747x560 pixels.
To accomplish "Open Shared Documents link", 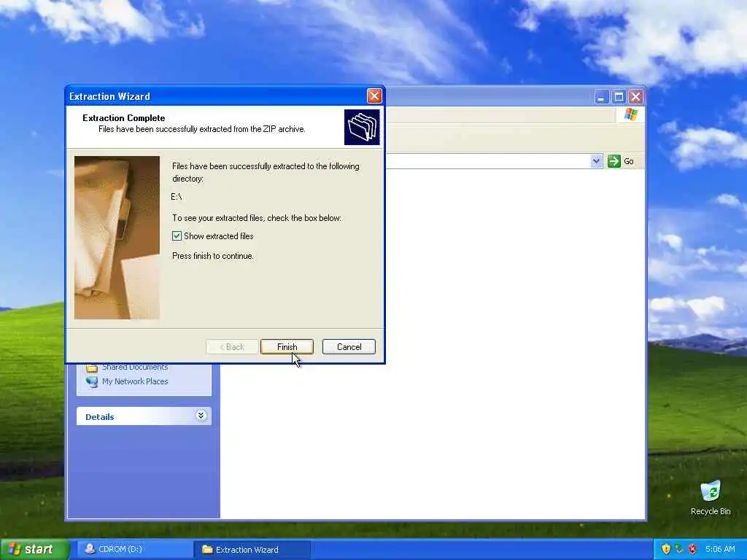I will pos(135,367).
